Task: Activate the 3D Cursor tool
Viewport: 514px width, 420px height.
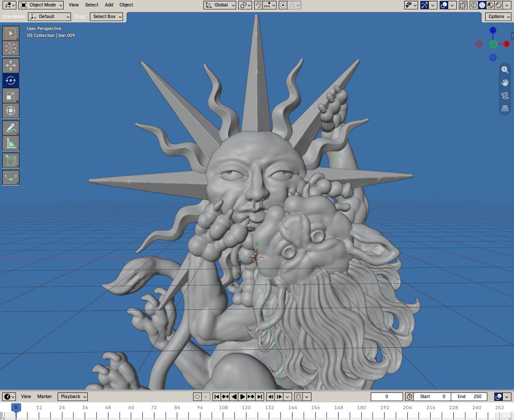Action: point(10,48)
